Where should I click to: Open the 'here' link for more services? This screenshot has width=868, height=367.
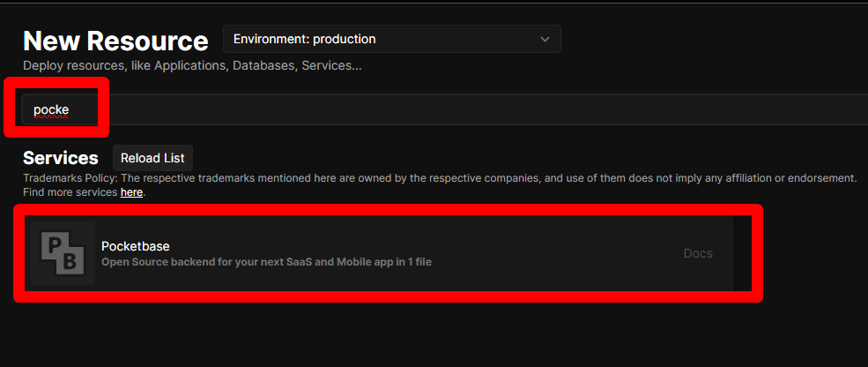click(132, 193)
